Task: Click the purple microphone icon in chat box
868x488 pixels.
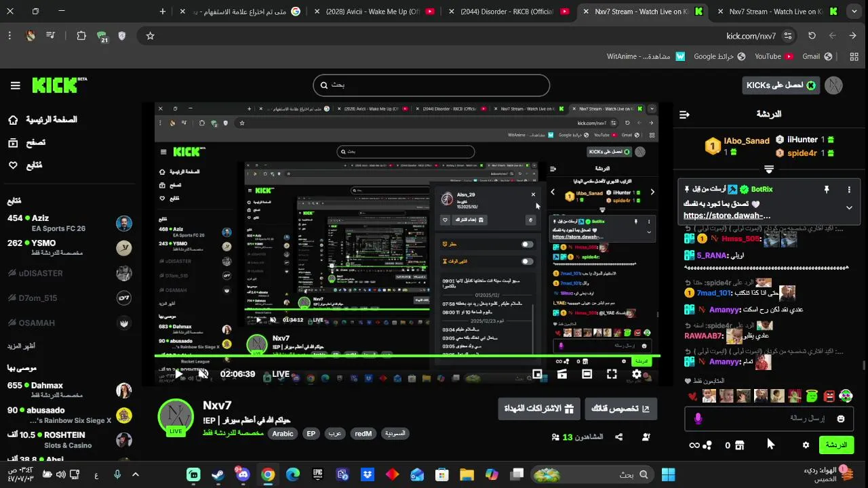Action: (698, 419)
